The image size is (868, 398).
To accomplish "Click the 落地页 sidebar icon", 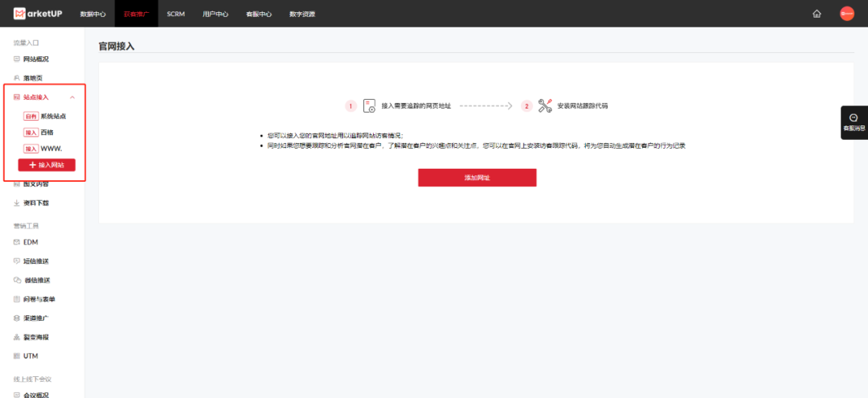I will pyautogui.click(x=17, y=78).
